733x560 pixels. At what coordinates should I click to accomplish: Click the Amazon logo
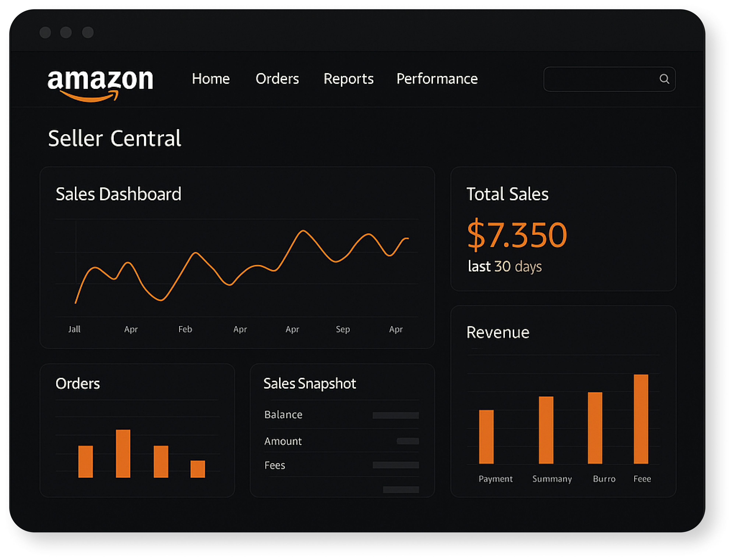pos(100,85)
